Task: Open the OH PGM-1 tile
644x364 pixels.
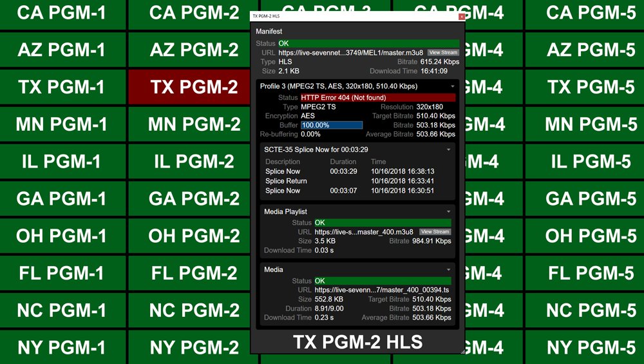Action: click(x=62, y=236)
